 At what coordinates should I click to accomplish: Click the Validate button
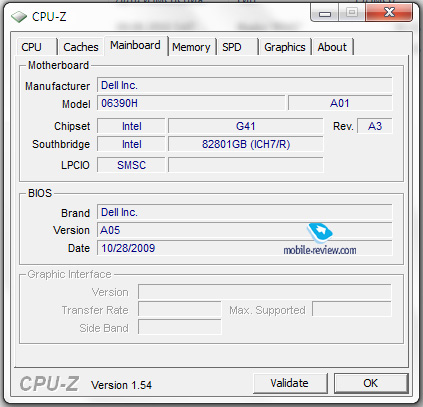[x=290, y=383]
